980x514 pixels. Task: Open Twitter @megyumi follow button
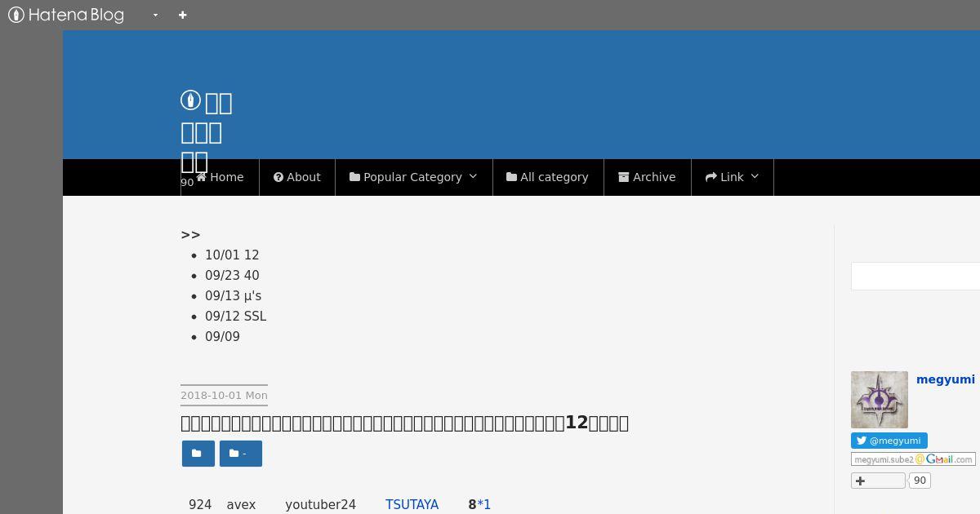point(889,441)
